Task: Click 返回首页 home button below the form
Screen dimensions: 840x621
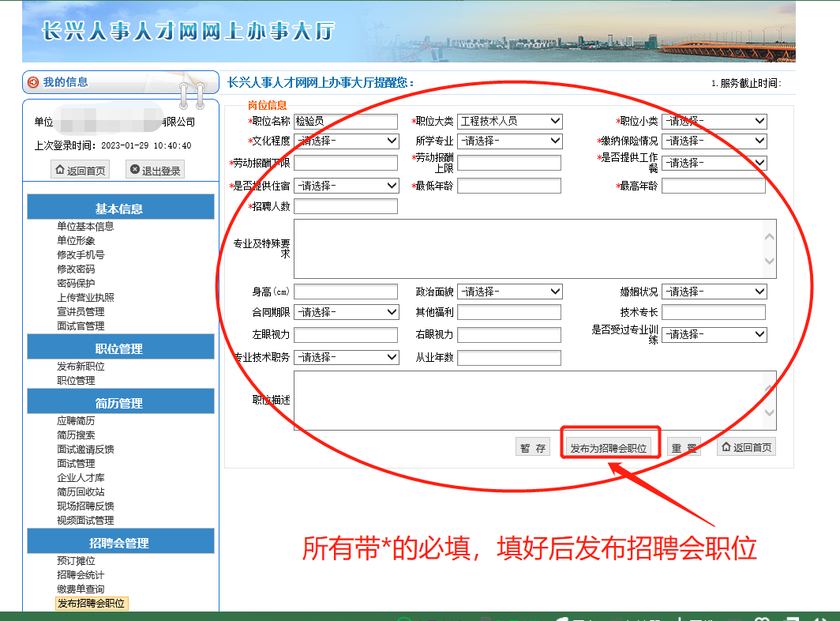Action: tap(746, 447)
